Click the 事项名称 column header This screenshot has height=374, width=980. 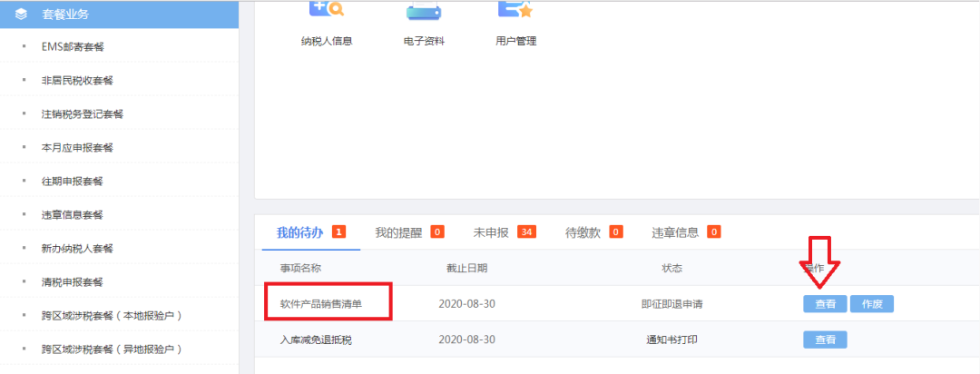pos(300,269)
